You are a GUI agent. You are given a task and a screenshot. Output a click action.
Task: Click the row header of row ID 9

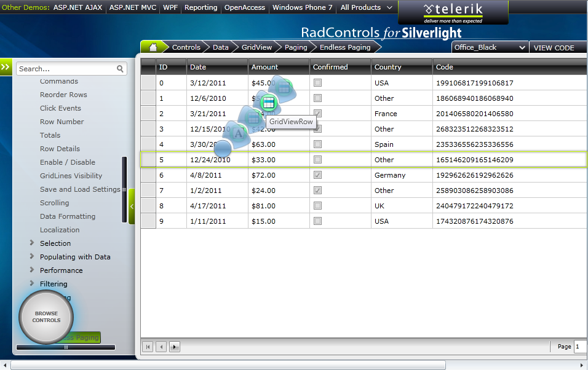click(x=148, y=221)
